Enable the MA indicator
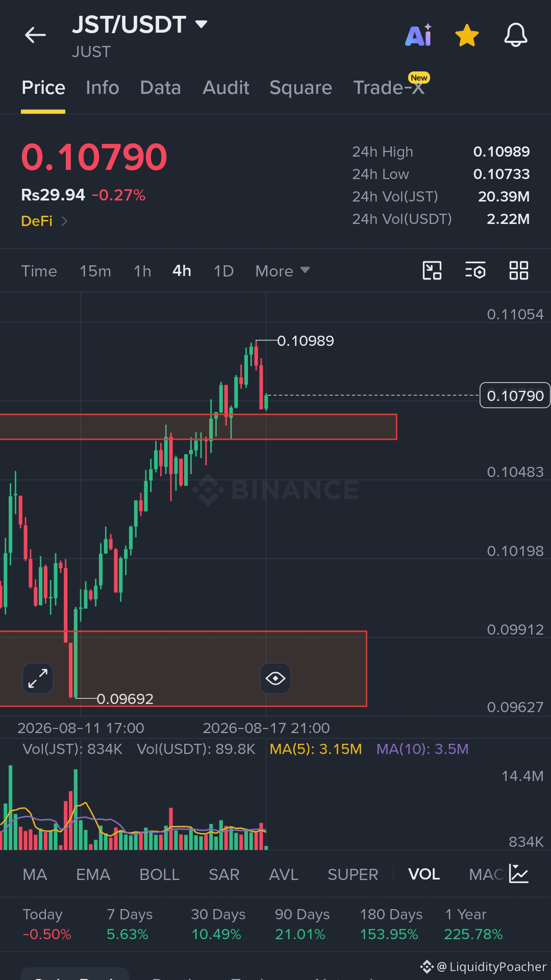Screen dimensions: 551x980 pos(35,874)
